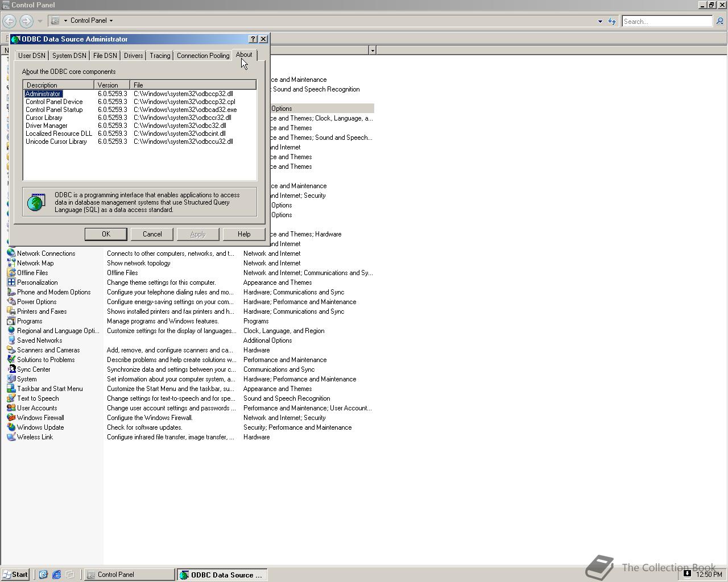Image resolution: width=728 pixels, height=582 pixels.
Task: Switch to the File DSN tab
Action: (105, 56)
